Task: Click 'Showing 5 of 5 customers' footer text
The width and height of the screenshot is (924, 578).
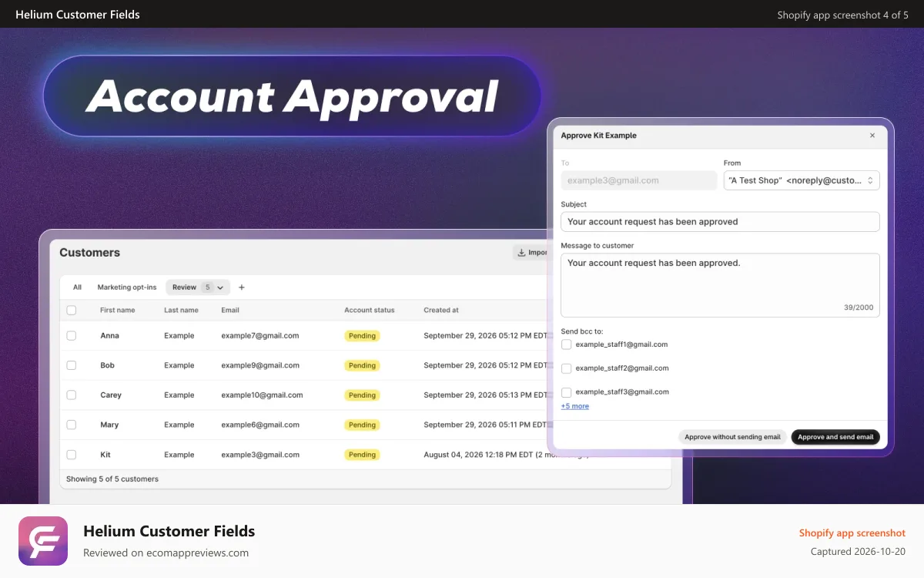Action: pos(112,479)
